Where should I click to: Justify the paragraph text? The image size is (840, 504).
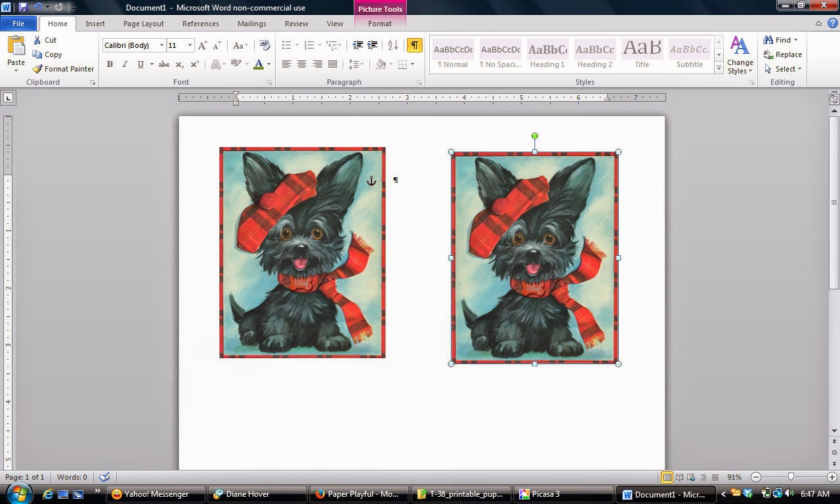point(333,64)
